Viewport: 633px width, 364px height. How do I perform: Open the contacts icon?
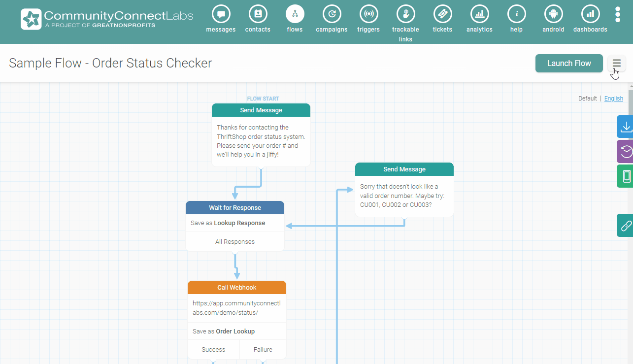258,14
